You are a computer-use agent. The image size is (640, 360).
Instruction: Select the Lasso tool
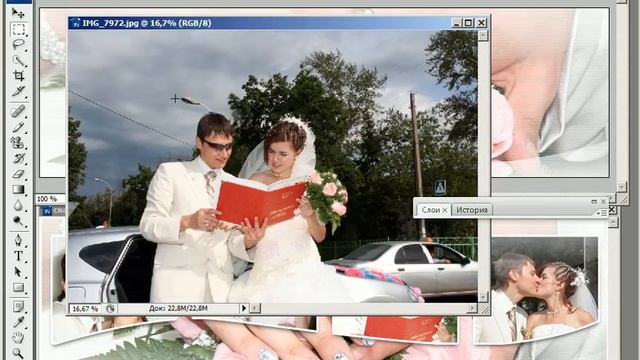coord(18,44)
